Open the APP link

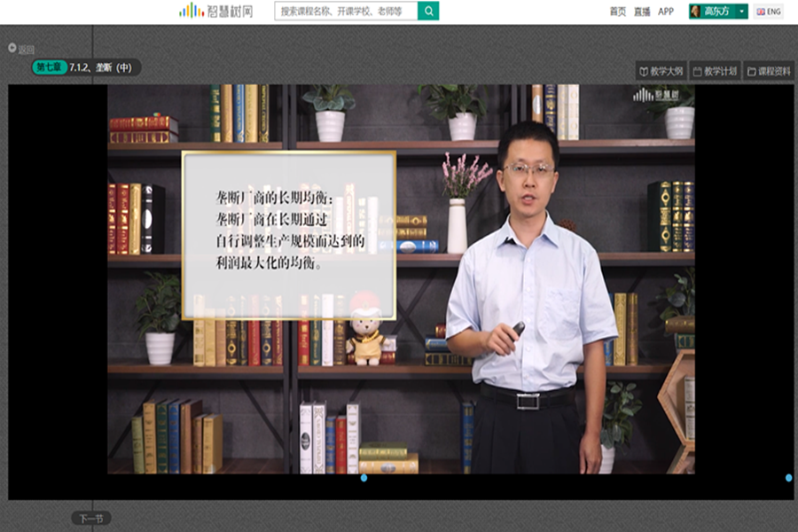(666, 12)
